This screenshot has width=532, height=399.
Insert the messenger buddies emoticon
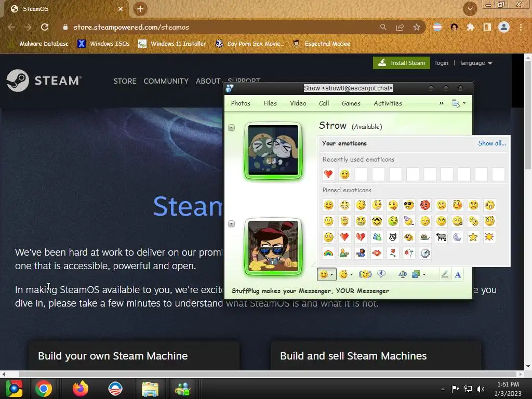(x=377, y=237)
